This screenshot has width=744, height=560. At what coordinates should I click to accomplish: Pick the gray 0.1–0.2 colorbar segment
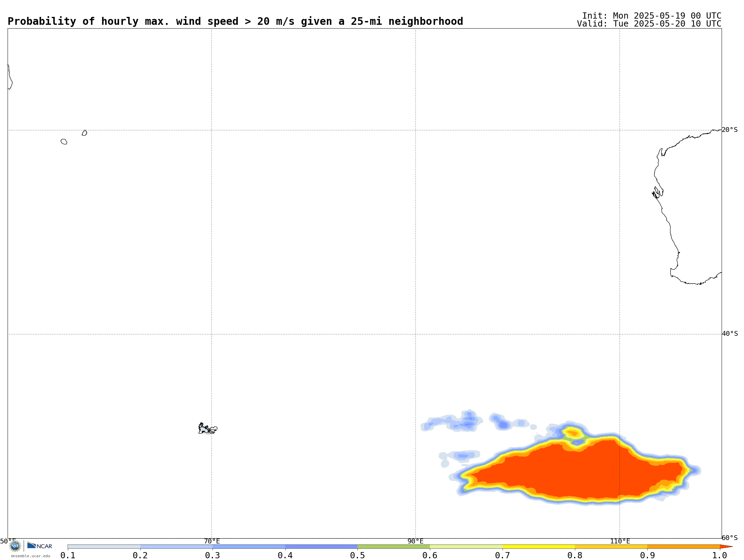104,547
